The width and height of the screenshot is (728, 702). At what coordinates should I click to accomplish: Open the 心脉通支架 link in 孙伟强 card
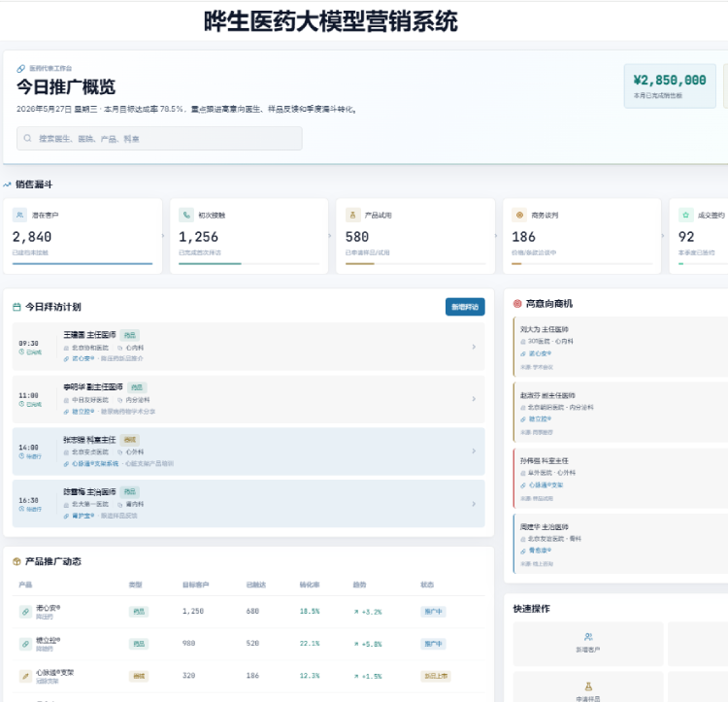546,485
